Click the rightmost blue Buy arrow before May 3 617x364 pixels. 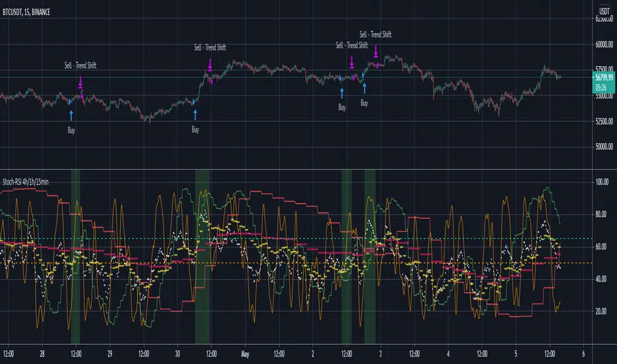(364, 88)
